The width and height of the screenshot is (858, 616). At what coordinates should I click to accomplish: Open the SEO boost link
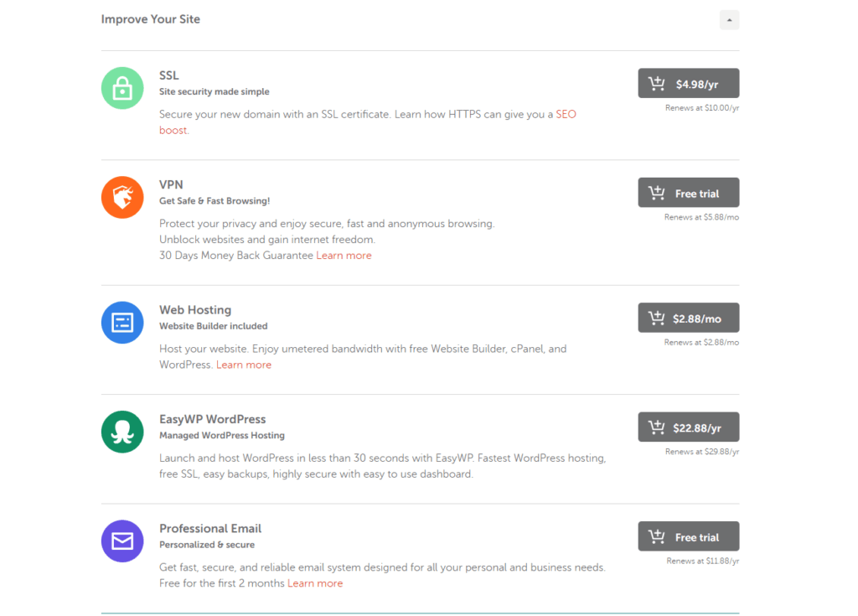566,114
